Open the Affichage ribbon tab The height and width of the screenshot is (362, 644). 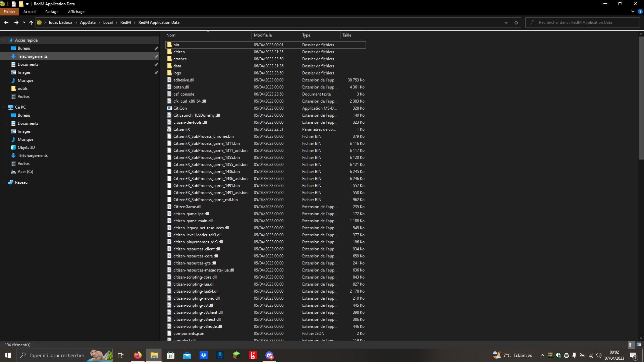[x=76, y=12]
